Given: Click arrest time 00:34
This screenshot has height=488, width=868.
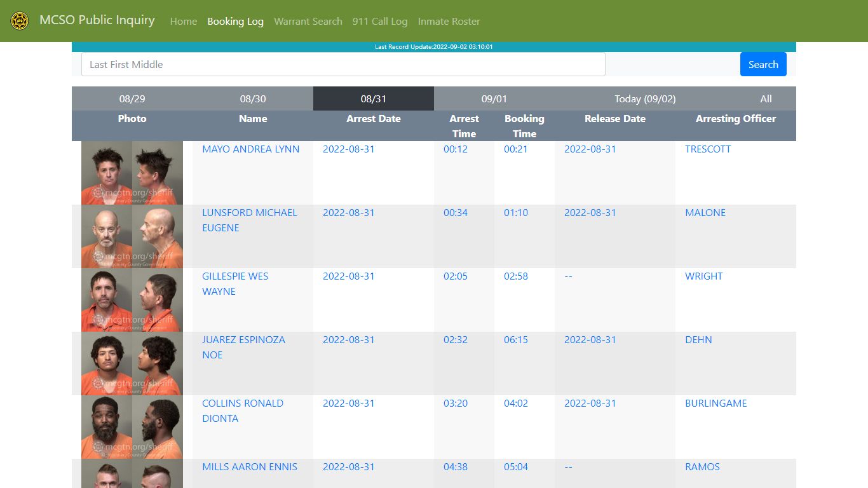Looking at the screenshot, I should point(456,212).
